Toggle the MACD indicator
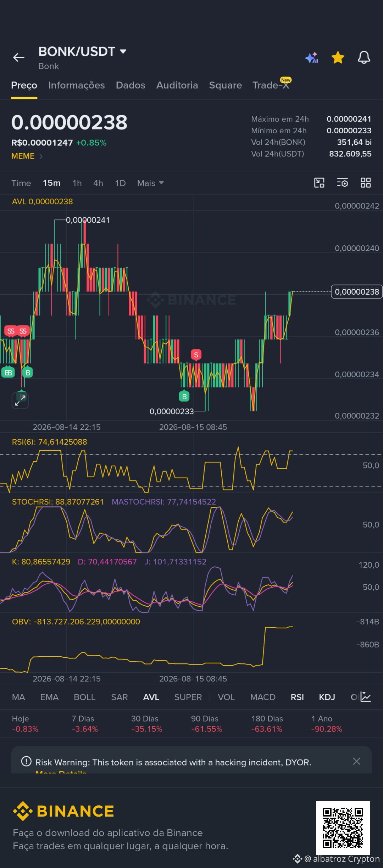This screenshot has height=868, width=383. (263, 697)
